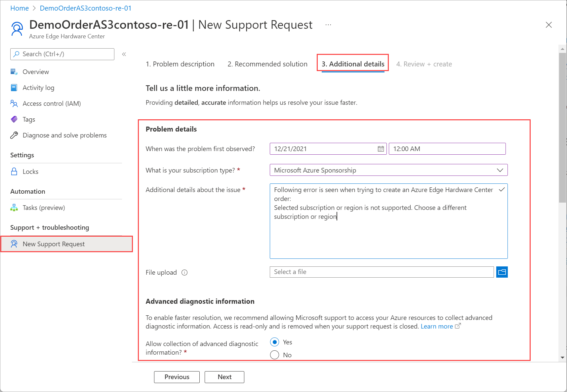Click the New Support Request headset icon
Viewport: 567px width, 392px height.
pos(14,244)
